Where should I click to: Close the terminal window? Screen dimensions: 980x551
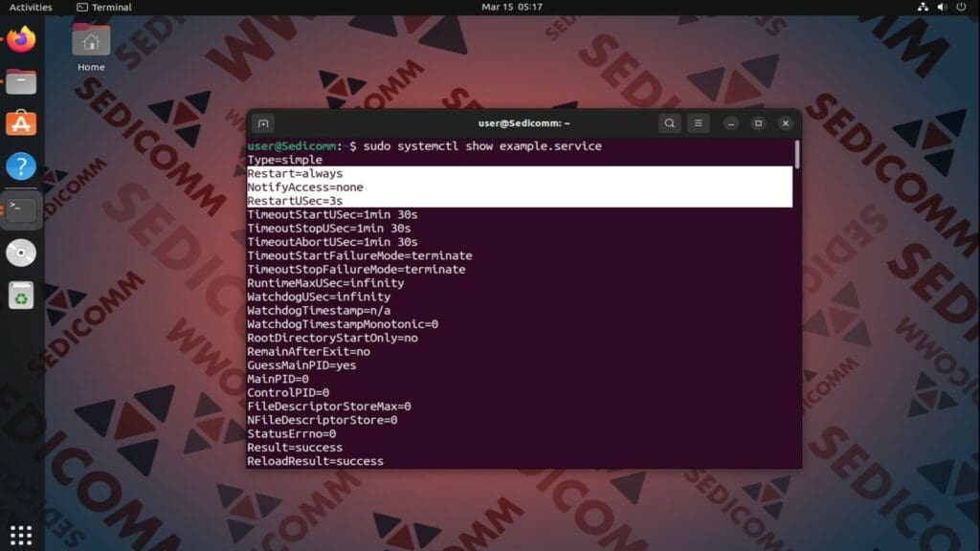tap(786, 123)
